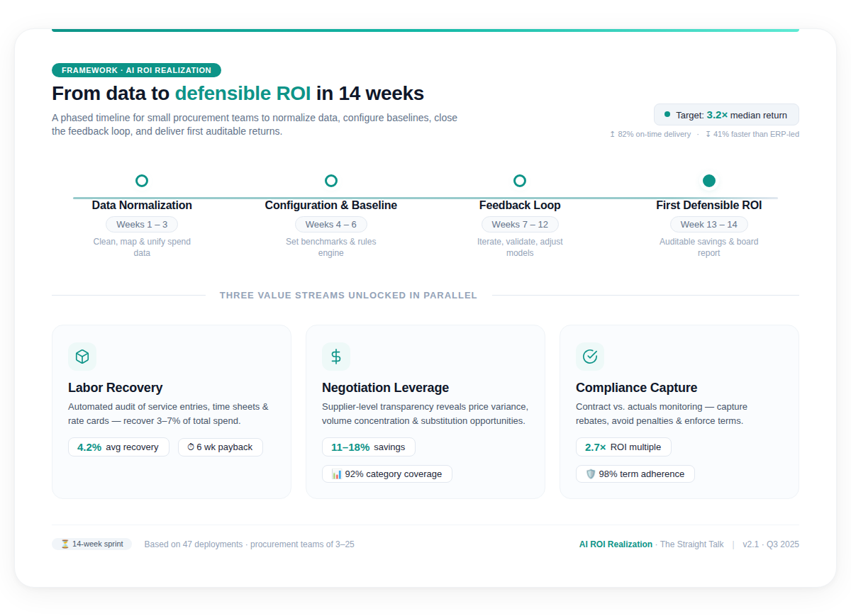Click Auditable savings & board report text
Viewport: 851px width, 616px height.
709,247
